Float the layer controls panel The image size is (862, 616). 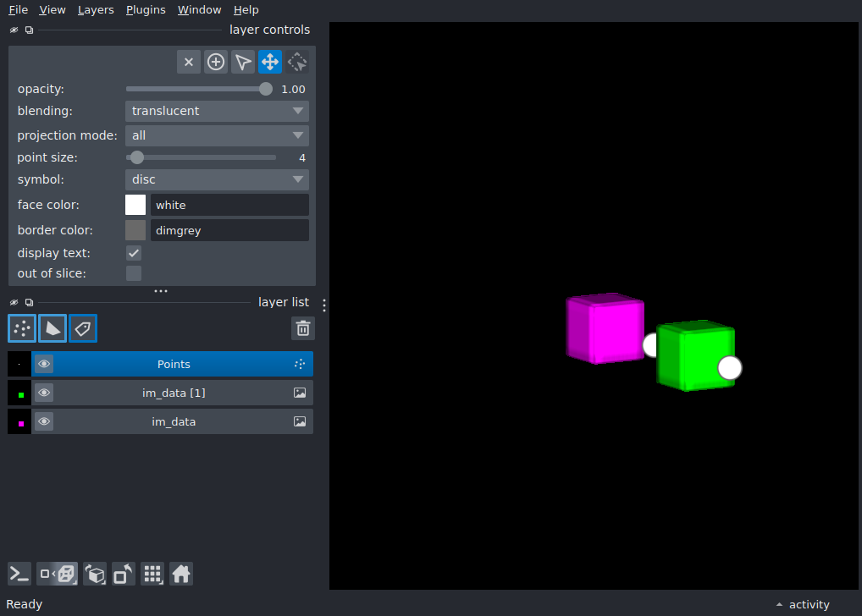(x=29, y=30)
